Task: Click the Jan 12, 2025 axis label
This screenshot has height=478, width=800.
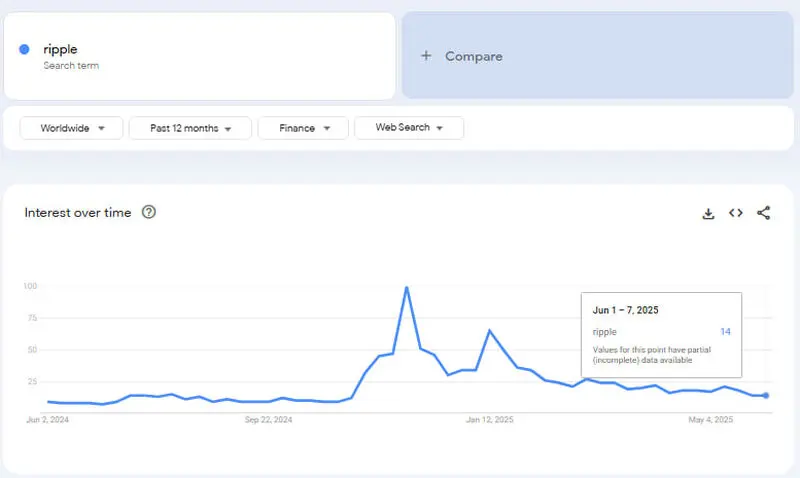Action: tap(489, 419)
